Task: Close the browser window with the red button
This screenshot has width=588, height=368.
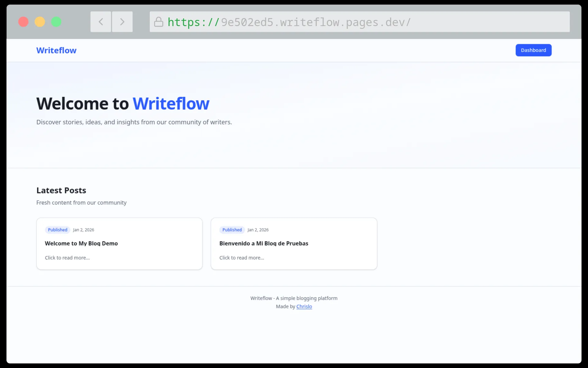Action: tap(23, 22)
